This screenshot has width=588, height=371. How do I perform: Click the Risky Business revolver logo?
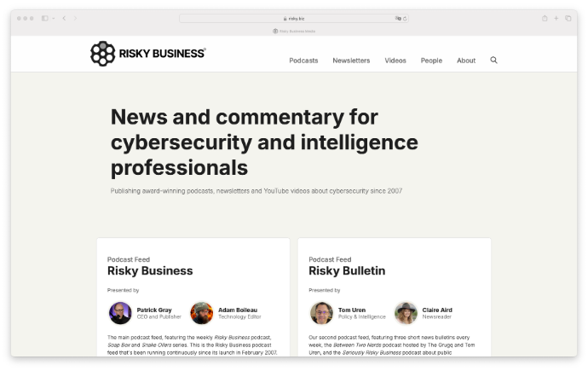pos(102,54)
